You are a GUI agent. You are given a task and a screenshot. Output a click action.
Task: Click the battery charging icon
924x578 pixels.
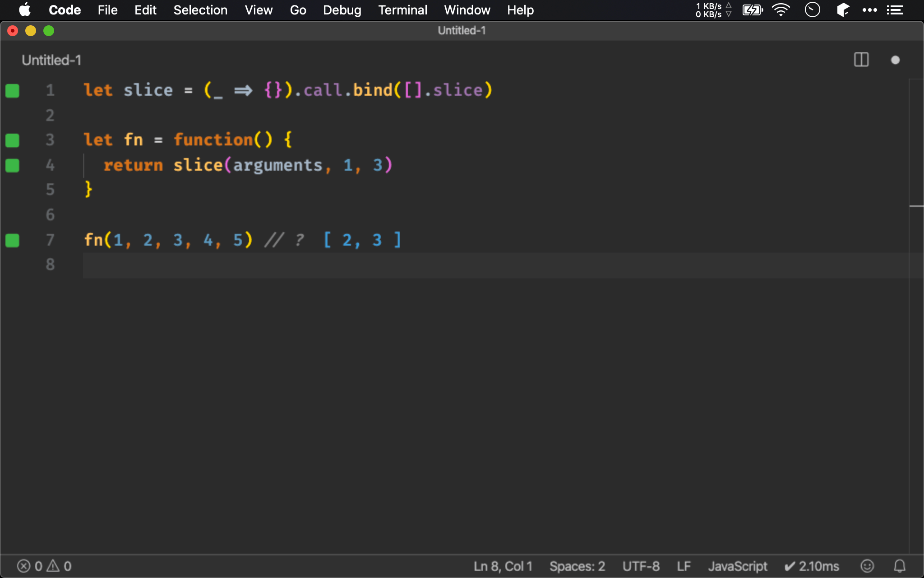point(753,10)
